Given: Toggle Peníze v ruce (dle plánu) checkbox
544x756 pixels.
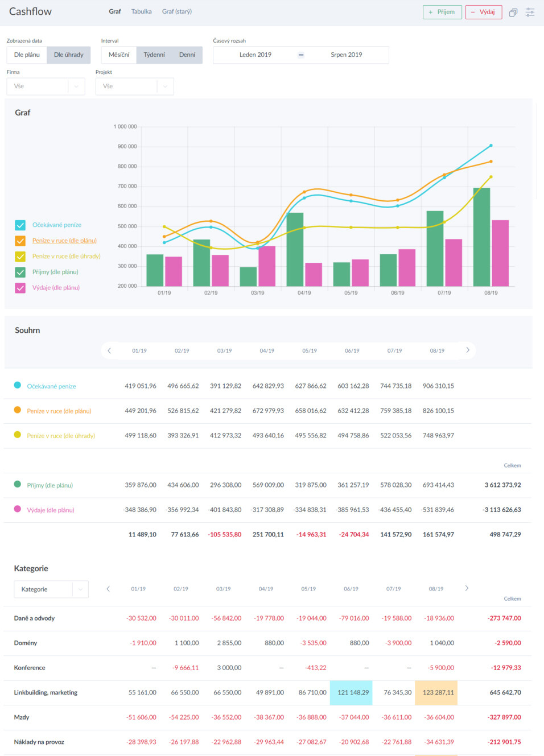Looking at the screenshot, I should pyautogui.click(x=20, y=241).
